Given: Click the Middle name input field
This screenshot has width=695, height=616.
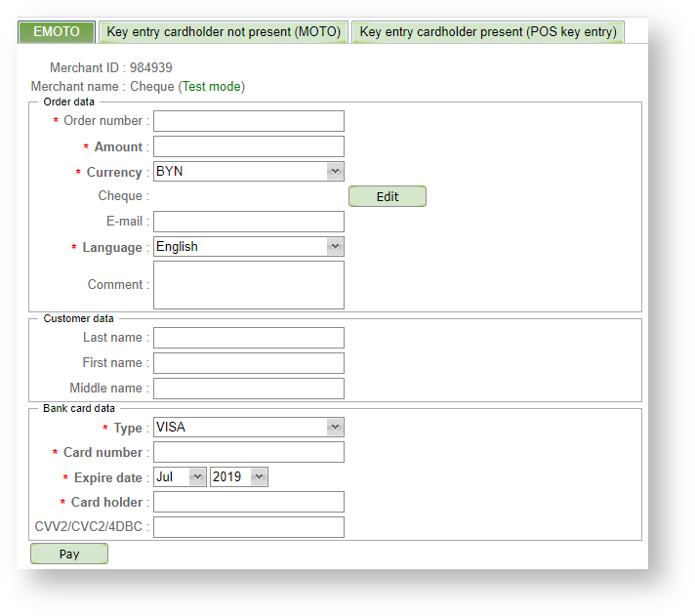Looking at the screenshot, I should [x=249, y=389].
